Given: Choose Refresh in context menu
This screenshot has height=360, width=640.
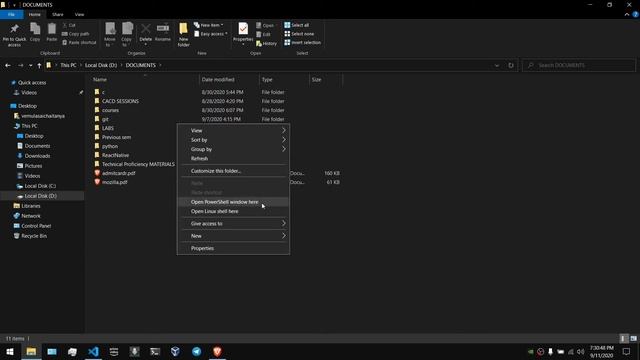Looking at the screenshot, I should point(233,158).
